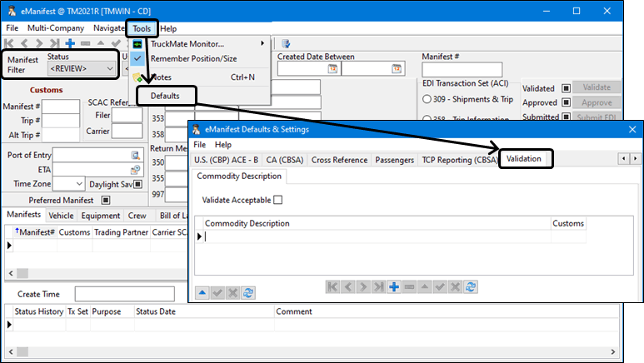Go to previous record in eManifest toolbar

[x=24, y=43]
